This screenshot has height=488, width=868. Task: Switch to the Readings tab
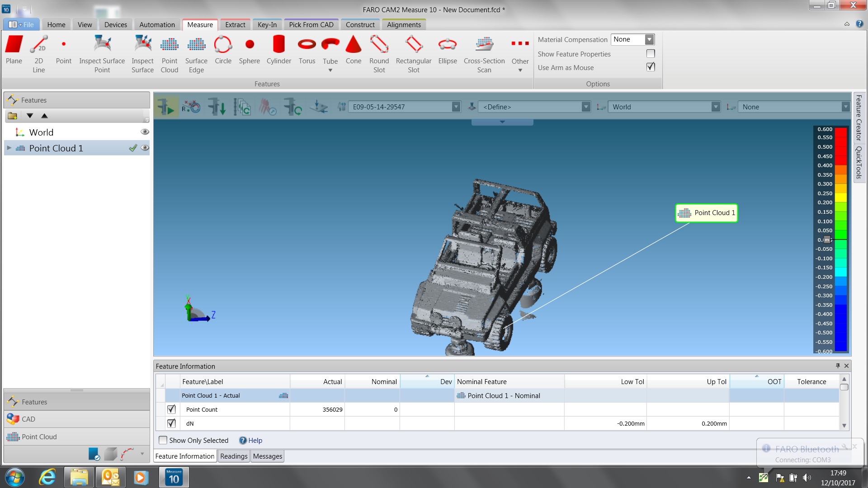point(234,456)
